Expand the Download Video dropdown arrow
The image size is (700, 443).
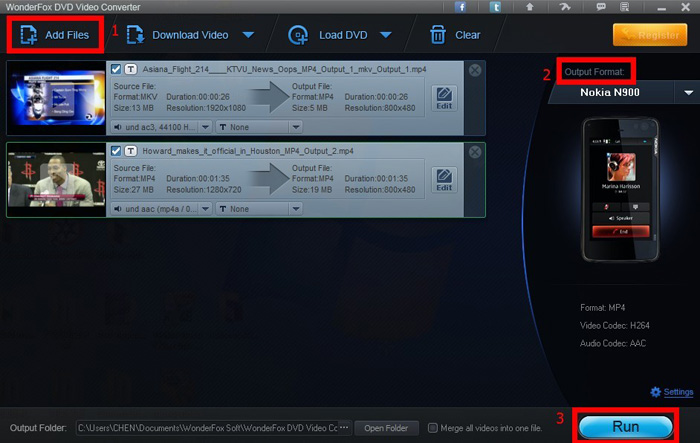tap(248, 35)
